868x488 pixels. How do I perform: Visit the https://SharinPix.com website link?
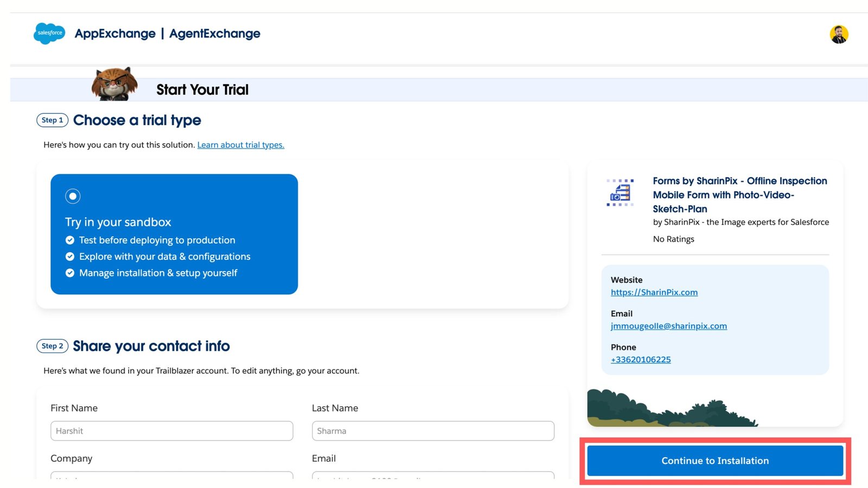tap(654, 292)
